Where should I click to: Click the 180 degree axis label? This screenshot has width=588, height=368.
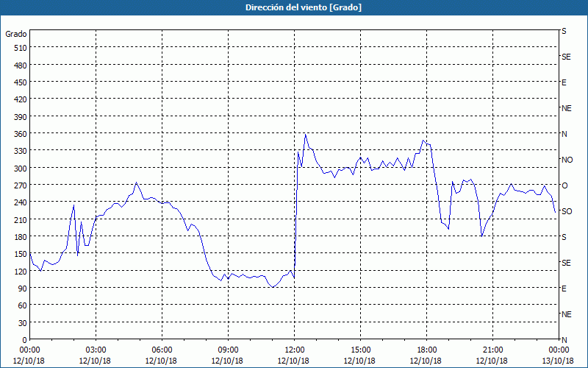pos(21,237)
